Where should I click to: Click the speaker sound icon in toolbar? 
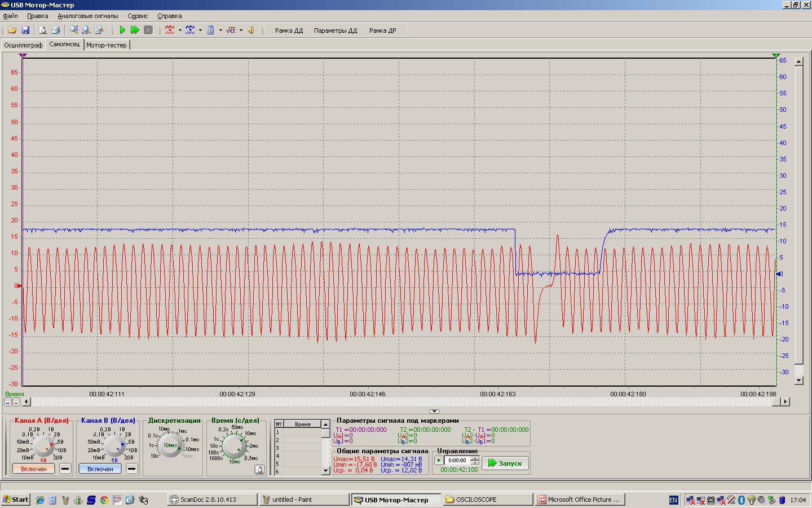tap(251, 30)
